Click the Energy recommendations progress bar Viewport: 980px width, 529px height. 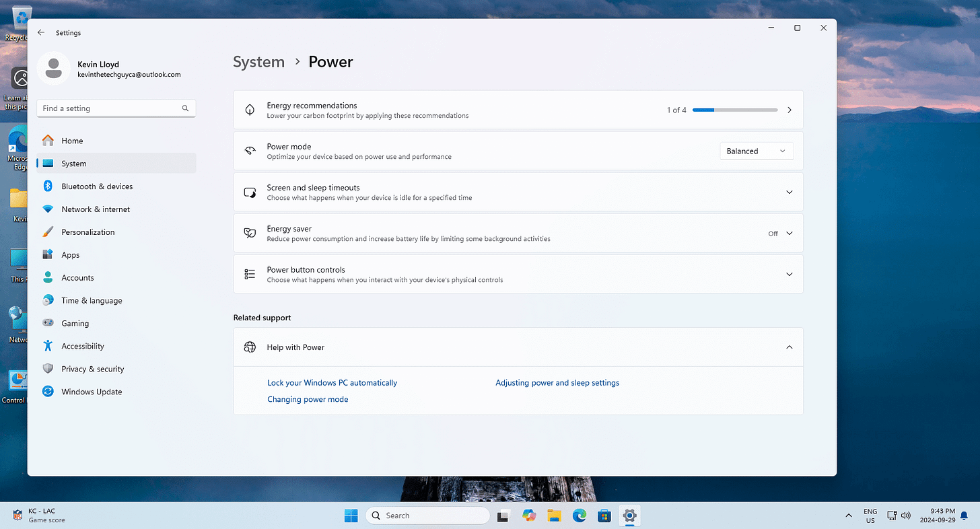pos(735,110)
